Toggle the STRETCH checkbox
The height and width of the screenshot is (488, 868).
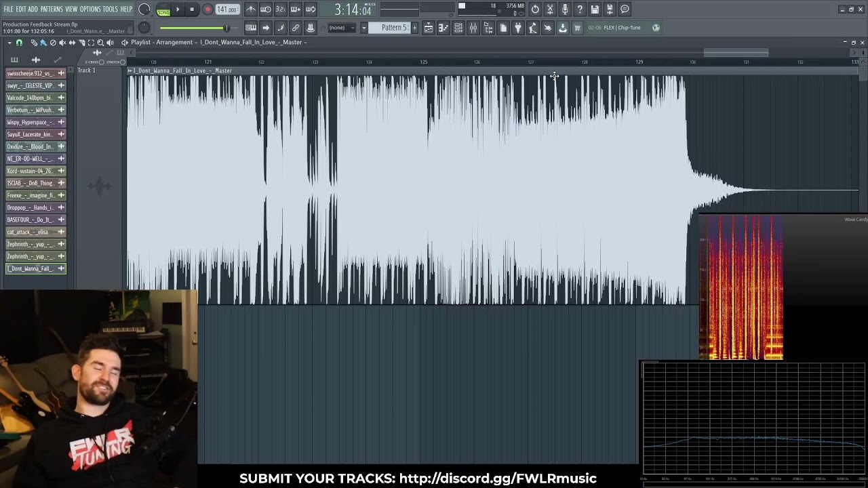point(123,62)
